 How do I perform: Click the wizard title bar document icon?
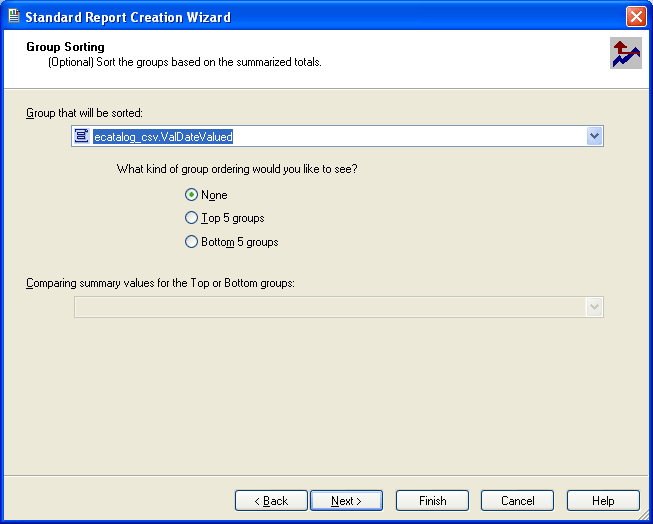click(13, 16)
